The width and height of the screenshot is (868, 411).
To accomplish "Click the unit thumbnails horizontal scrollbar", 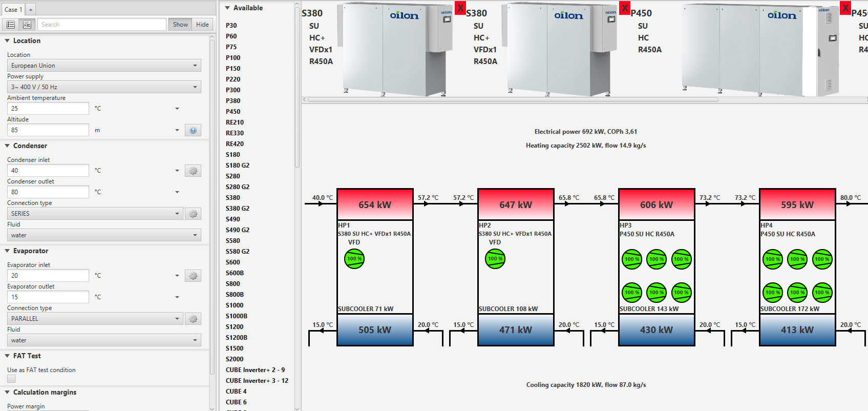I will 512,99.
